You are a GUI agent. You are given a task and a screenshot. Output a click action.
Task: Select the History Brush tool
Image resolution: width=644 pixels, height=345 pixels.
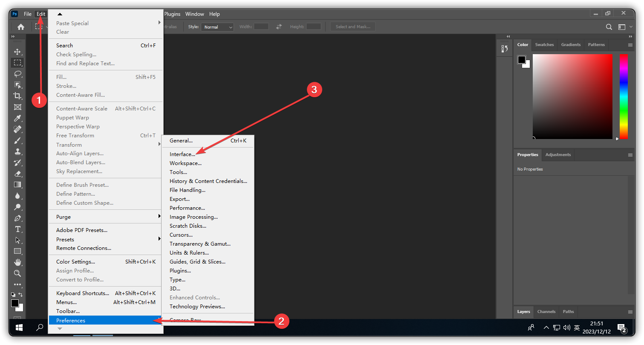(x=17, y=162)
